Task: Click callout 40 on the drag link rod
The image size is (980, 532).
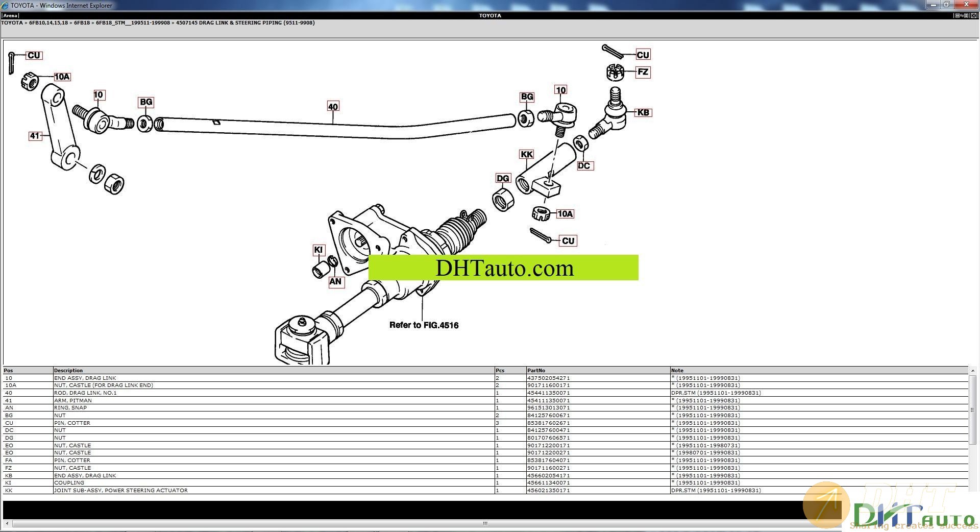Action: click(333, 107)
